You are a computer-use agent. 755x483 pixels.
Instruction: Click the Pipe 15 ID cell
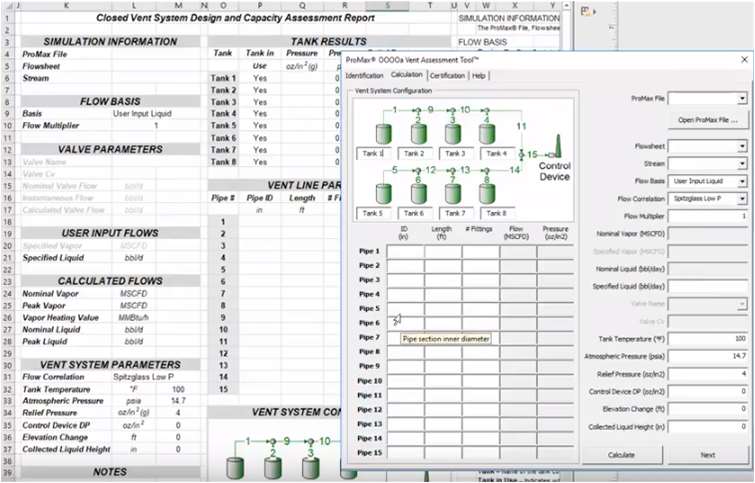coord(405,453)
